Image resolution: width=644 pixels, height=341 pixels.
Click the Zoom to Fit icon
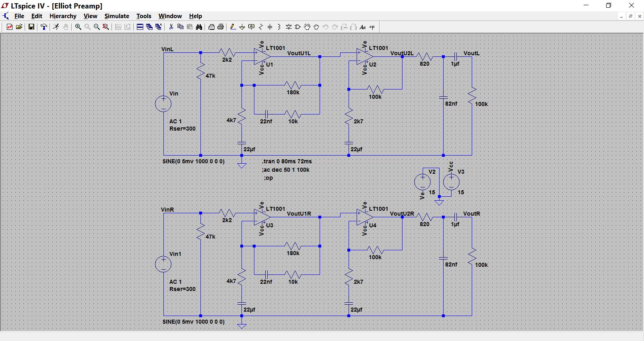(x=106, y=27)
